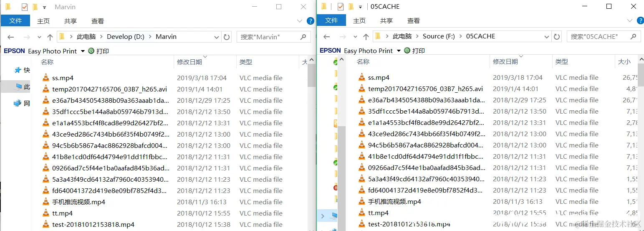Open 主页 tab in Marvin window

point(43,21)
